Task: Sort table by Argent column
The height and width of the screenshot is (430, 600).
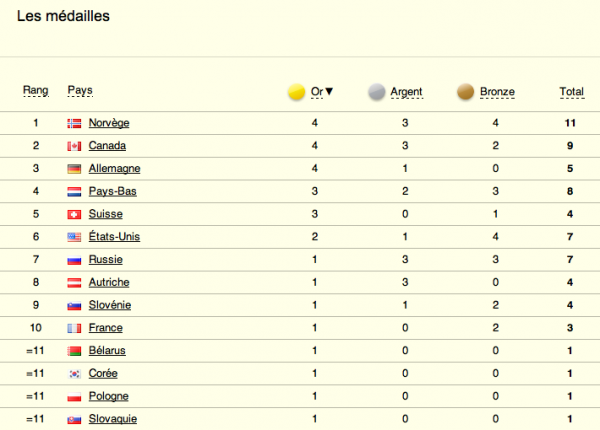Action: pos(406,92)
